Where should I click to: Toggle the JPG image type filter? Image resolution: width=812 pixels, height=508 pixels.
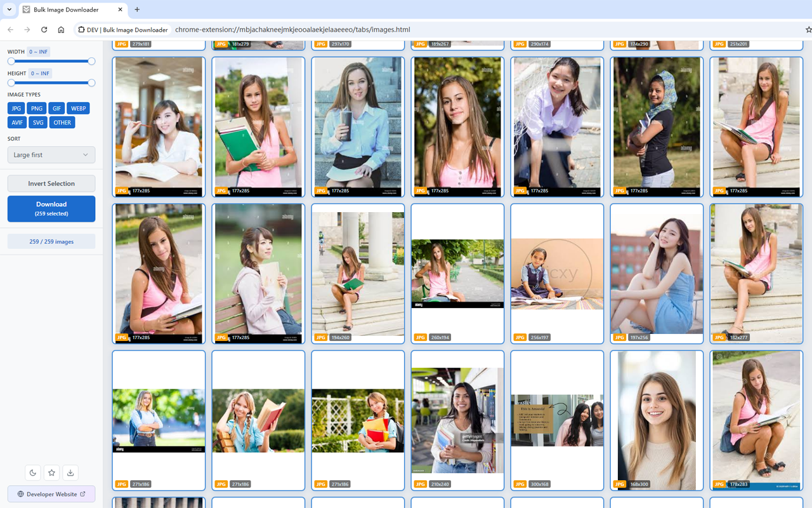point(16,109)
